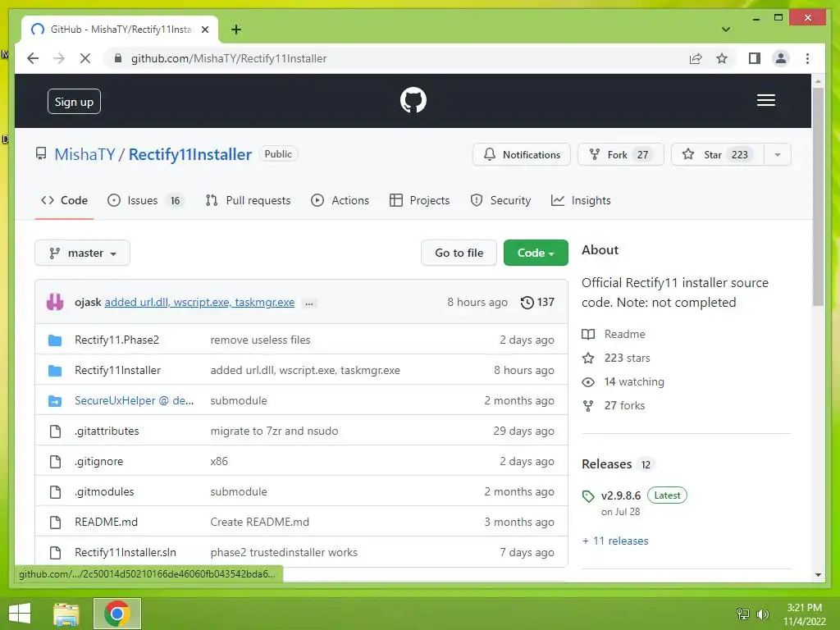Close the GitHub browser tab
Screen dimensions: 840x630
[x=204, y=30]
